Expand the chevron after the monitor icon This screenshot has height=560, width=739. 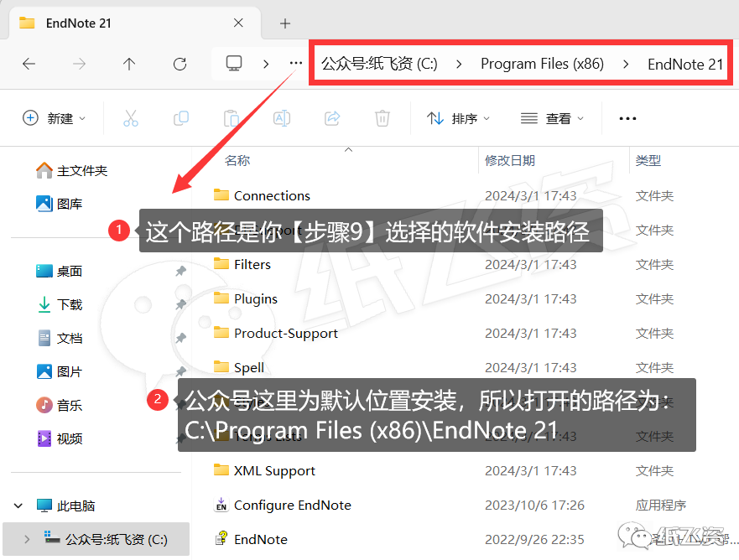click(x=266, y=64)
